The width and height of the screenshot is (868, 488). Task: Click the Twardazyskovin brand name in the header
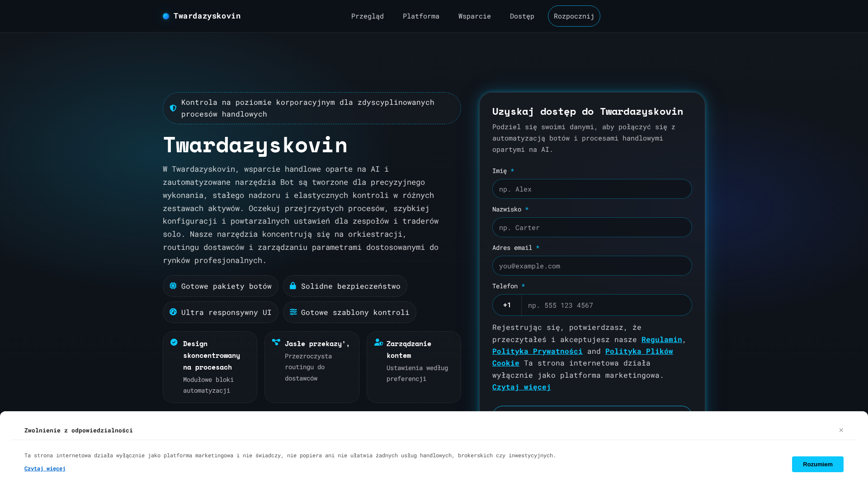[x=207, y=16]
